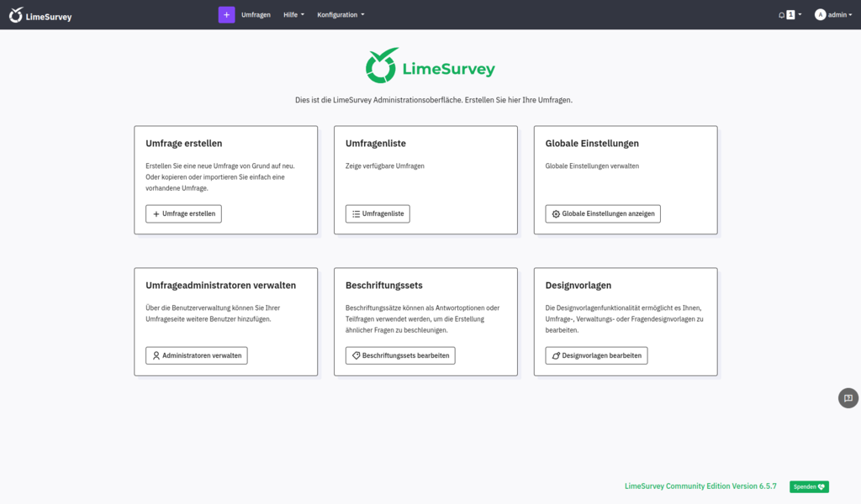Open the purple plus icon to create a survey
The width and height of the screenshot is (861, 504).
coord(225,14)
